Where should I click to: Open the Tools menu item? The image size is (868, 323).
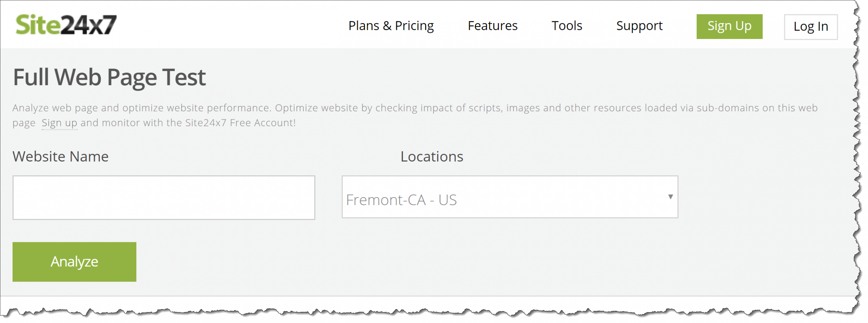[566, 26]
